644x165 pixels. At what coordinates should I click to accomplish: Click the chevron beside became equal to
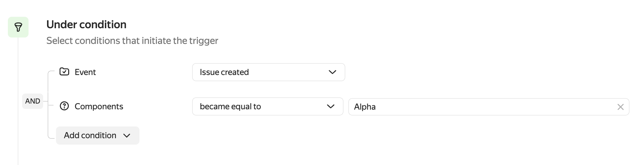[331, 106]
